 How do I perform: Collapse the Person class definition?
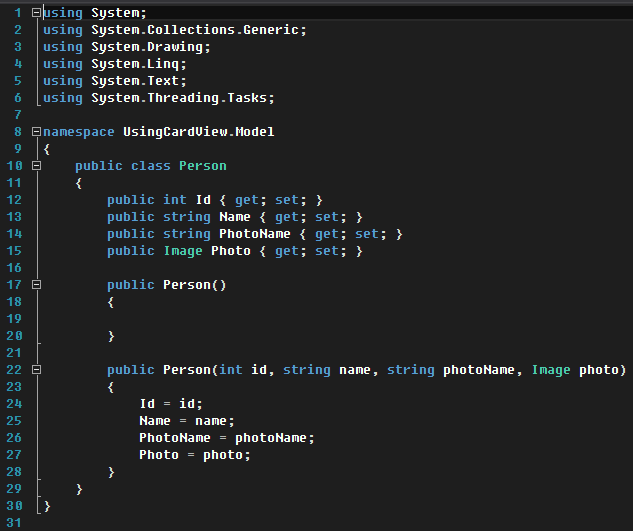click(x=37, y=166)
